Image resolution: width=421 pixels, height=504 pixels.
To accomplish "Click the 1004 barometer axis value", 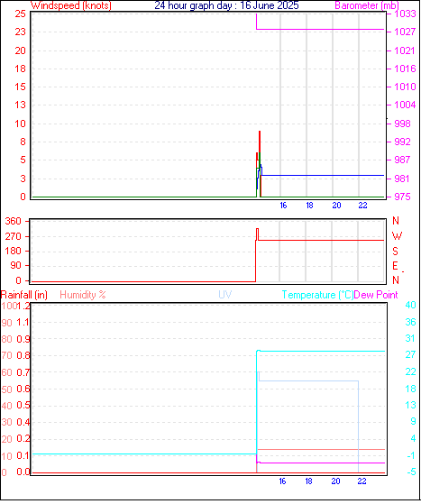I will point(405,105).
